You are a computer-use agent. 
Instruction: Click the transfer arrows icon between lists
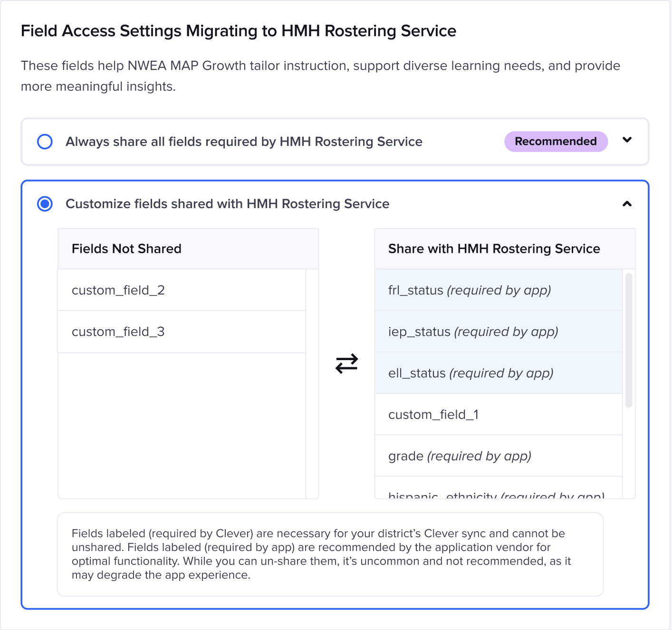point(346,363)
